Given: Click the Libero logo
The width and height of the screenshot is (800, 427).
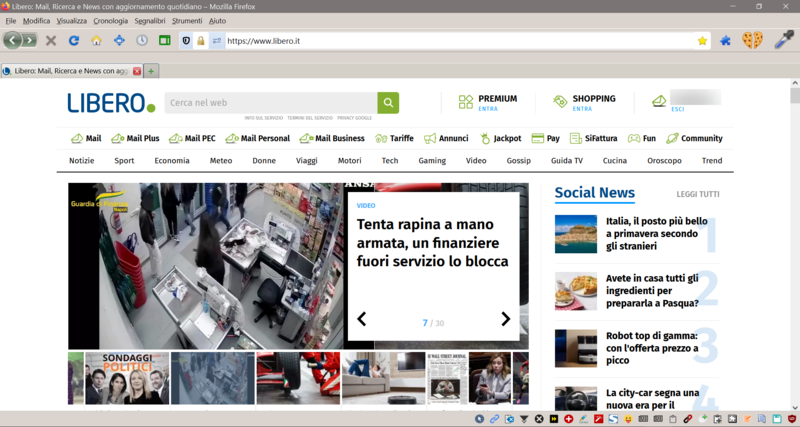Looking at the screenshot, I should pos(111,103).
